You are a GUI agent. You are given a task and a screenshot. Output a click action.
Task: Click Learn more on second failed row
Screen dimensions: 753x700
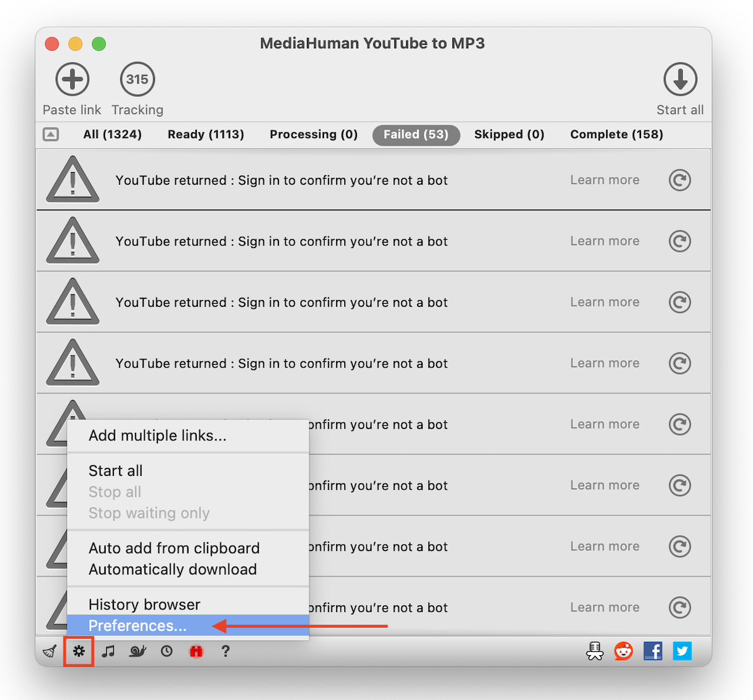click(x=604, y=241)
